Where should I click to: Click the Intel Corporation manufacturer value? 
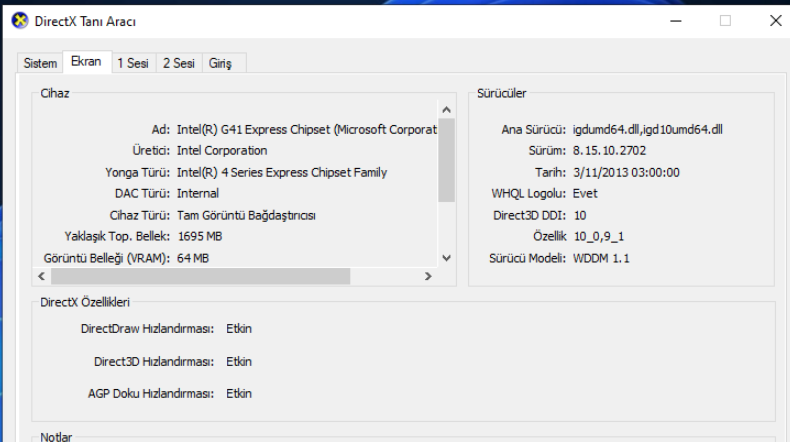(x=222, y=151)
